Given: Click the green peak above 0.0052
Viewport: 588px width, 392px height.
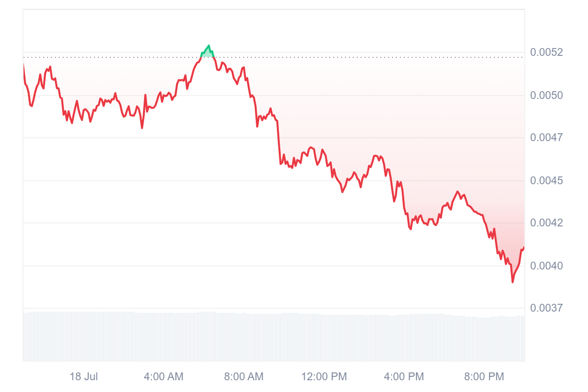Looking at the screenshot, I should pos(208,51).
